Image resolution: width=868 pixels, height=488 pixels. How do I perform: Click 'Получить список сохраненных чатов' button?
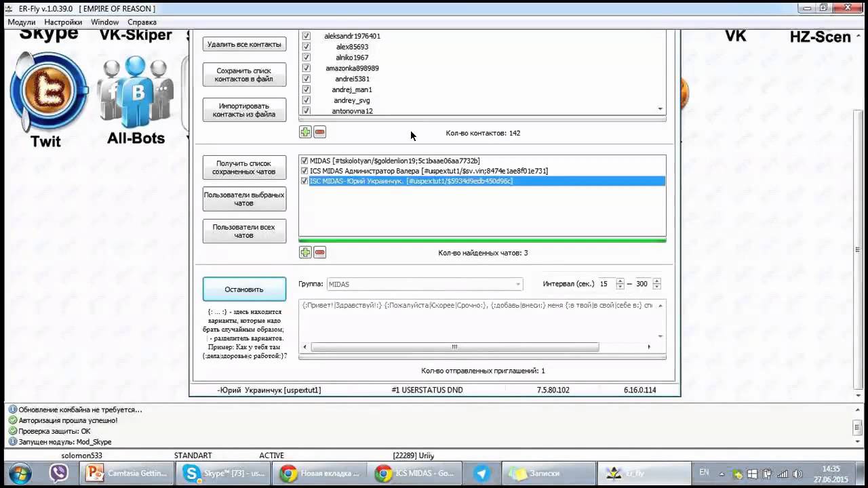(244, 167)
